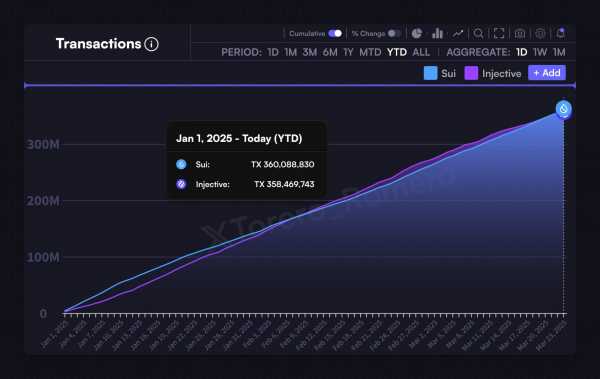Click the notification bell icon
This screenshot has width=600, height=379.
[x=561, y=34]
